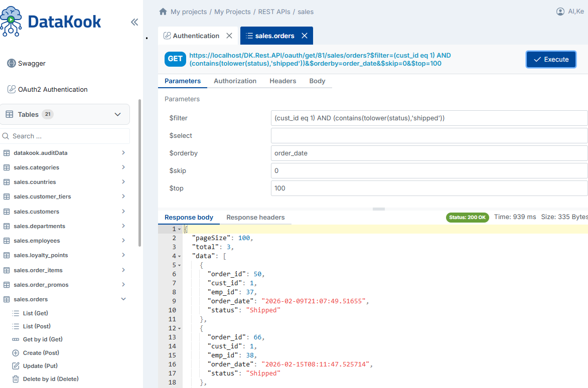This screenshot has height=388, width=588.
Task: Collapse the sales.orders tree item
Action: tap(123, 298)
